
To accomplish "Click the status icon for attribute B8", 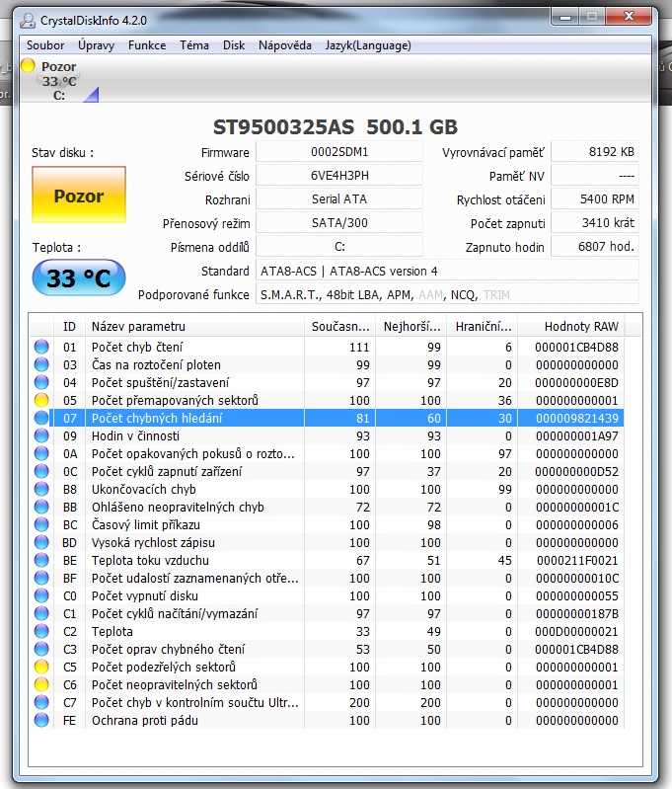I will click(x=41, y=489).
